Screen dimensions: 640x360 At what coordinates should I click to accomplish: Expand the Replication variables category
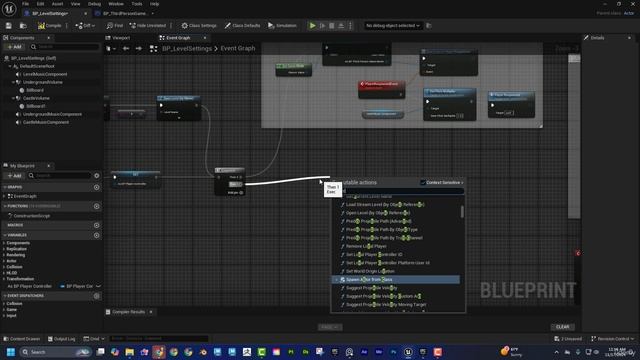pyautogui.click(x=4, y=249)
